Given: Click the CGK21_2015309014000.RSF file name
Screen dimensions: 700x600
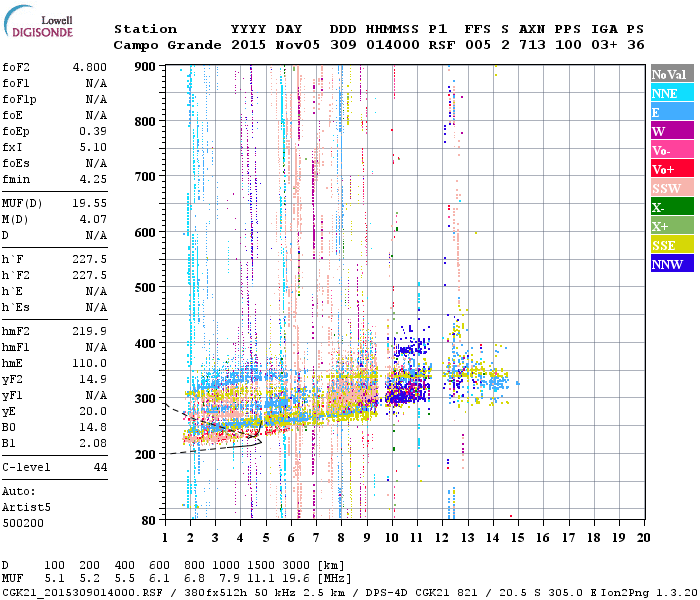Looking at the screenshot, I should [82, 593].
